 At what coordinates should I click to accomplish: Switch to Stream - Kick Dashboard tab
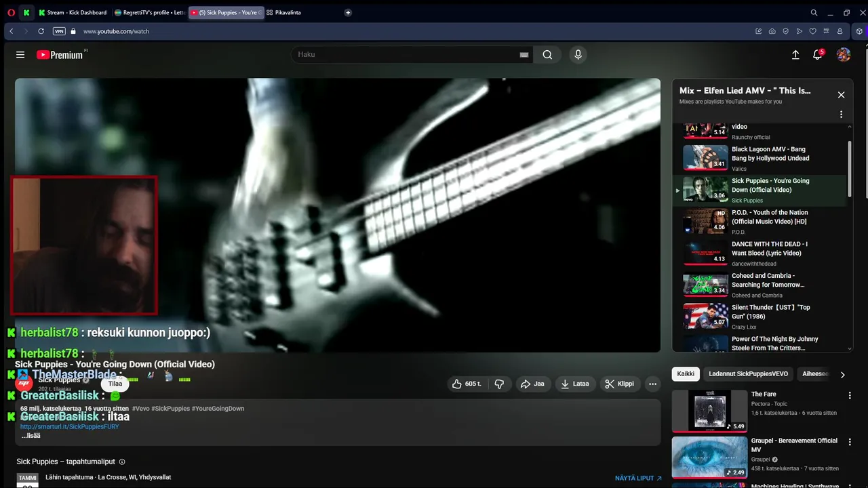(73, 12)
